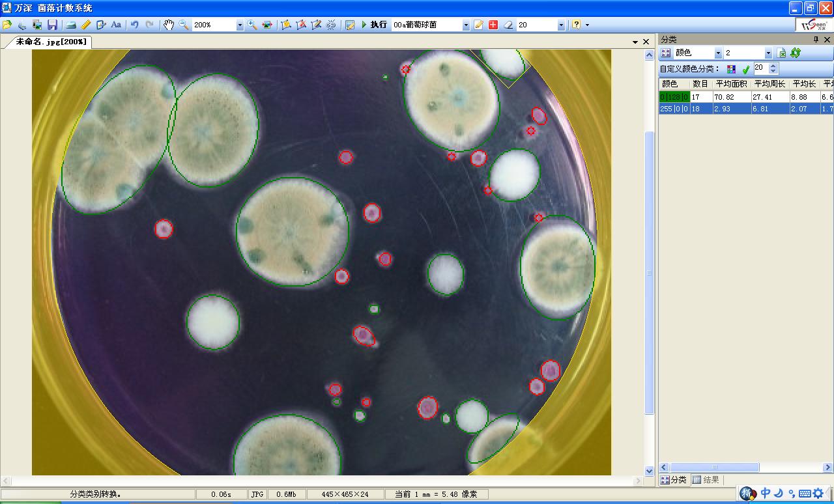Click the green refresh arrows icon
834x504 pixels.
coord(795,53)
